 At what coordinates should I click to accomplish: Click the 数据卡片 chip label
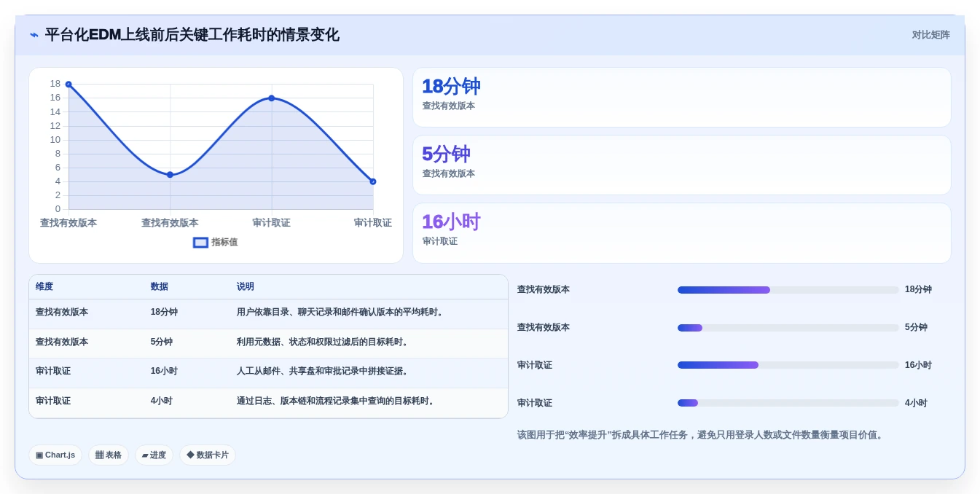213,455
